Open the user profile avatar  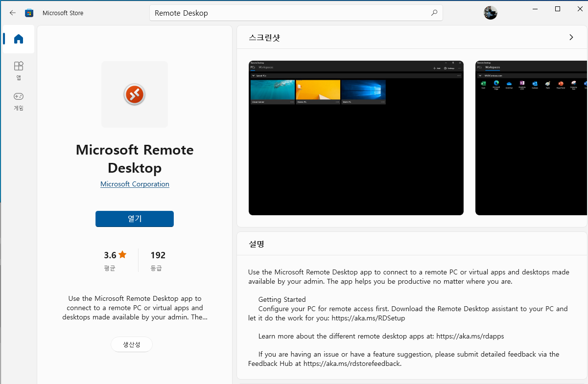point(491,13)
